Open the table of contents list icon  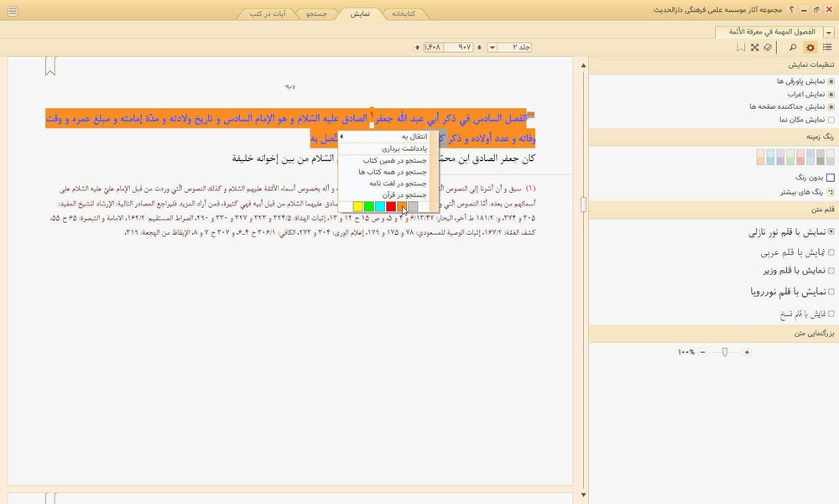point(827,48)
